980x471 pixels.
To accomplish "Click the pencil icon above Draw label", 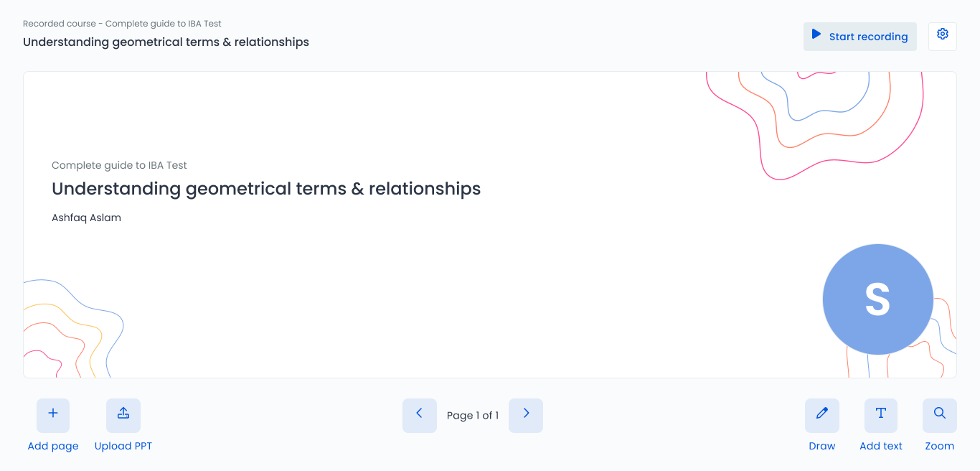I will (x=821, y=415).
